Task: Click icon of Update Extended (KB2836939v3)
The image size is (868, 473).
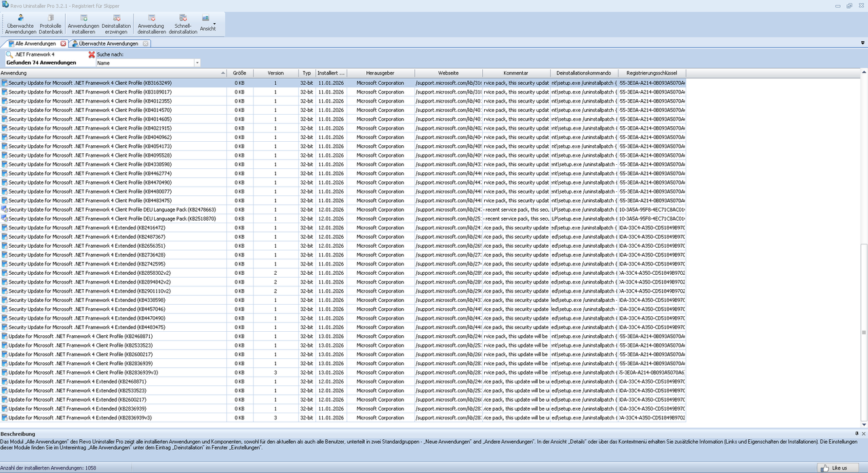Action: point(4,417)
